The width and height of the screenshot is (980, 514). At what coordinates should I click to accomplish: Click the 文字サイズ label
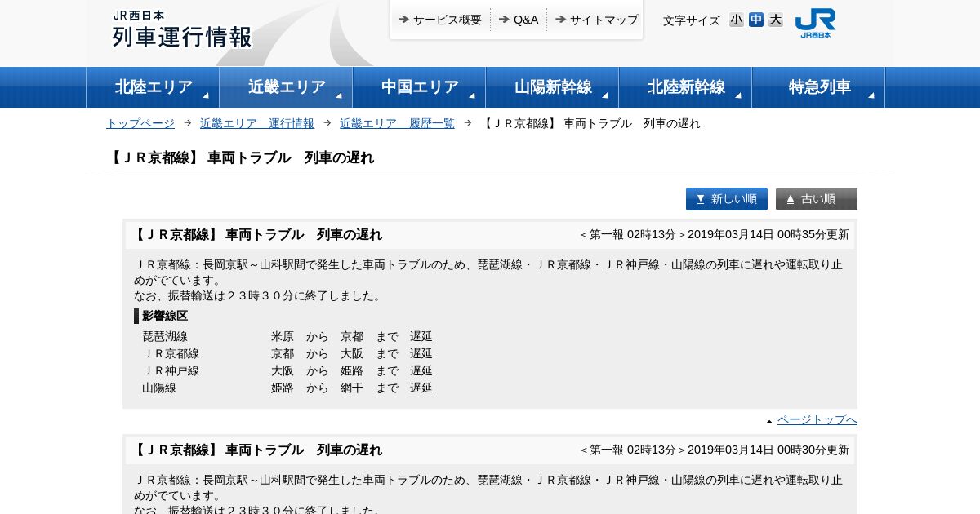pos(692,20)
